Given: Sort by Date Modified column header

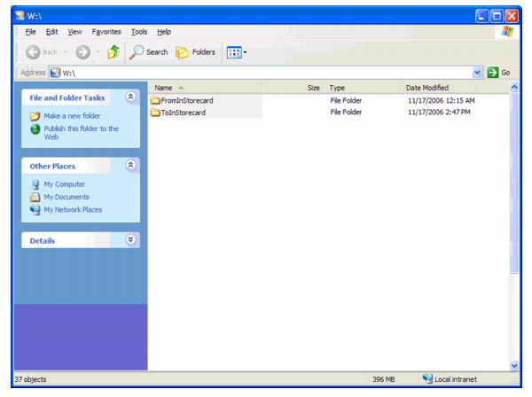Looking at the screenshot, I should click(438, 88).
